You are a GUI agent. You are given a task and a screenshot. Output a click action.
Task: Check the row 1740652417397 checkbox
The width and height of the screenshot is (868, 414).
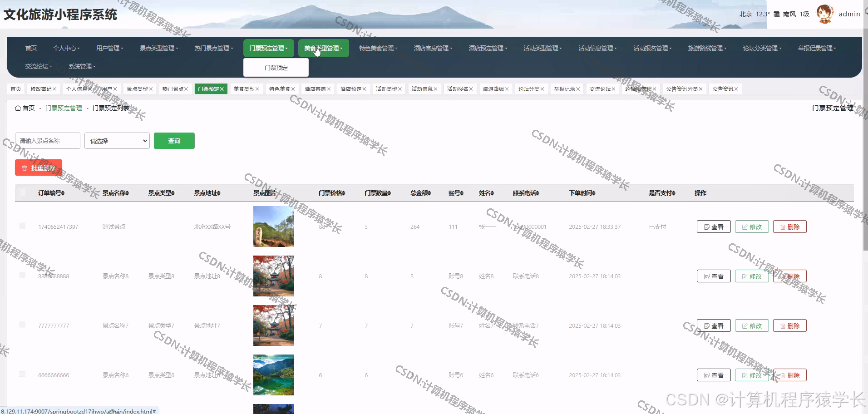point(22,226)
